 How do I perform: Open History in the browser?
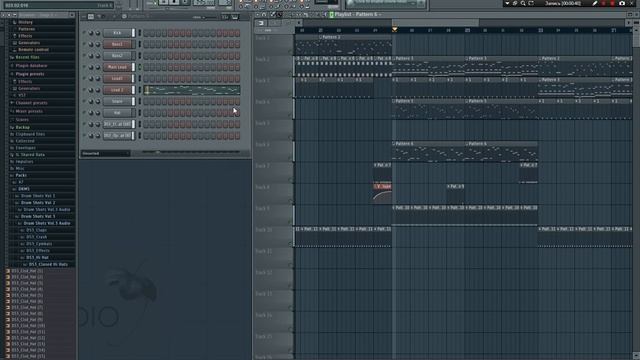tap(25, 22)
